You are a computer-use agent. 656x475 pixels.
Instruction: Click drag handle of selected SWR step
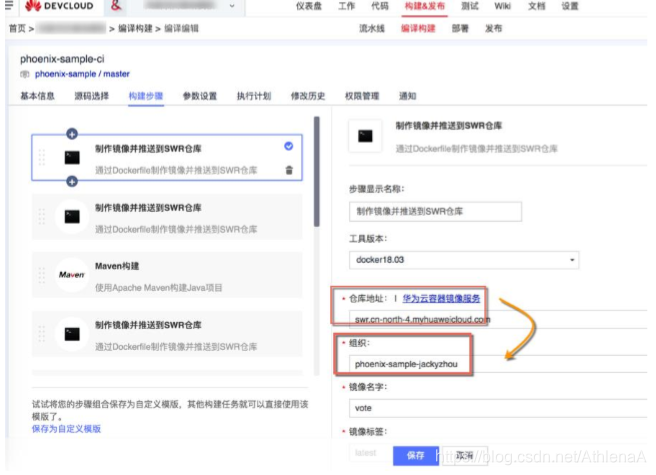[x=41, y=158]
